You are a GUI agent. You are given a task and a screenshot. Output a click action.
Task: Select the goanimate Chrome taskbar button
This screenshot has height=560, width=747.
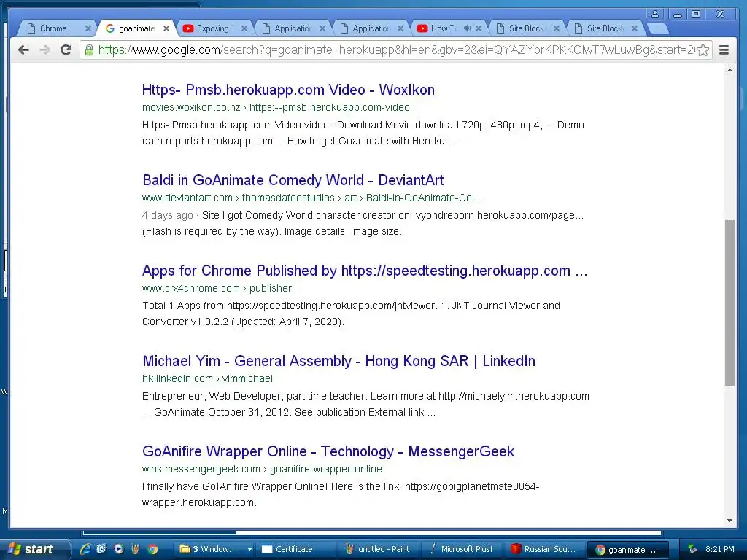(x=628, y=550)
